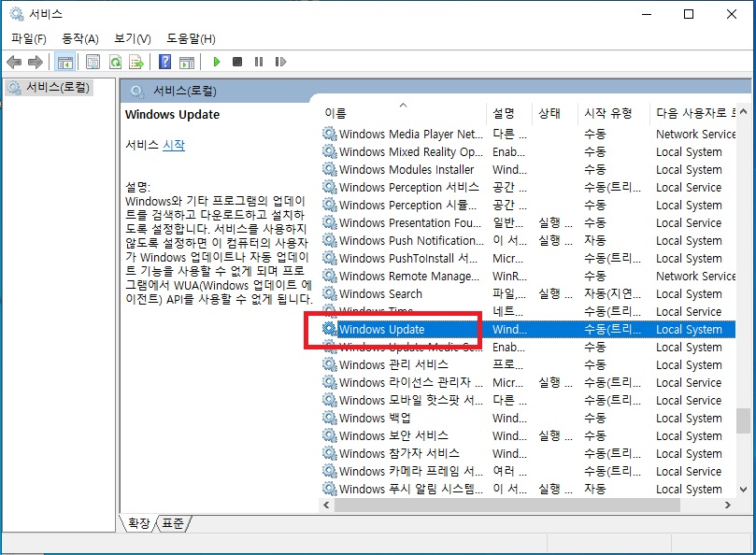Viewport: 756px width, 555px height.
Task: Select the Windows PushToInstall 서... row
Action: pos(528,258)
